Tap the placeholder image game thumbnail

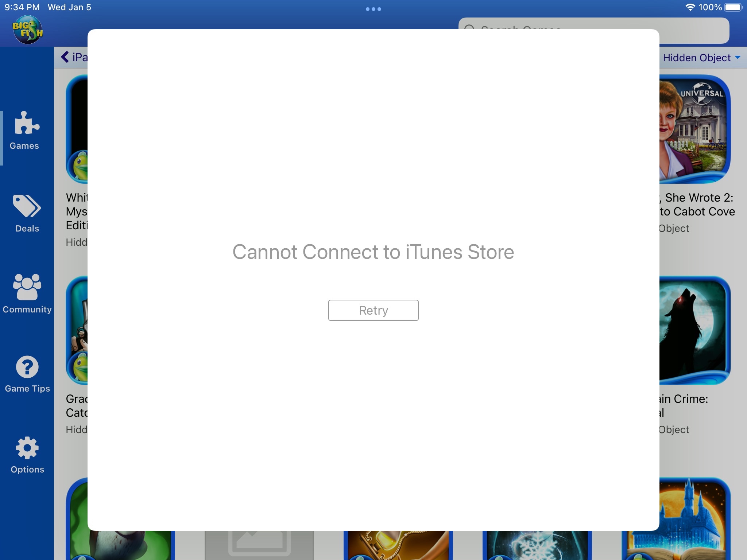[259, 545]
